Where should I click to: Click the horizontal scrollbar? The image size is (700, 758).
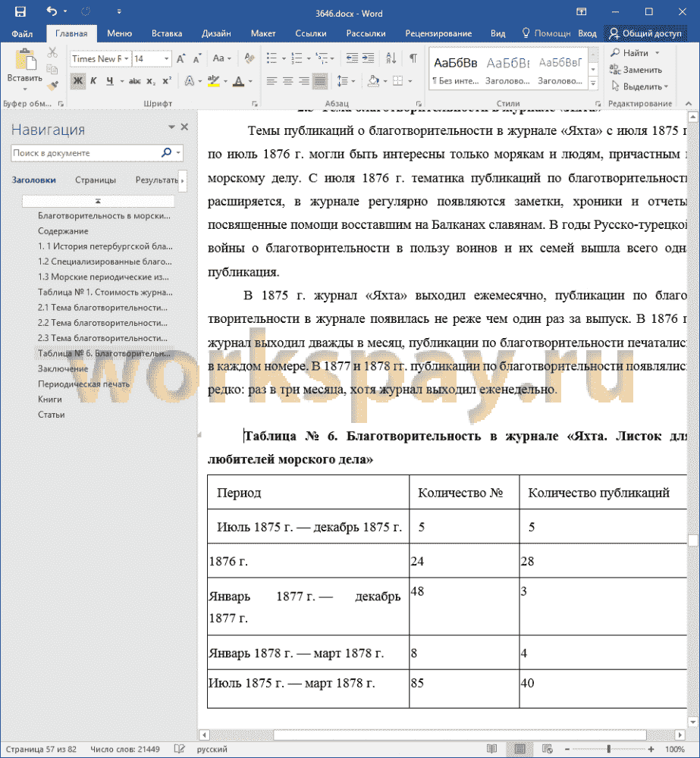pyautogui.click(x=460, y=735)
